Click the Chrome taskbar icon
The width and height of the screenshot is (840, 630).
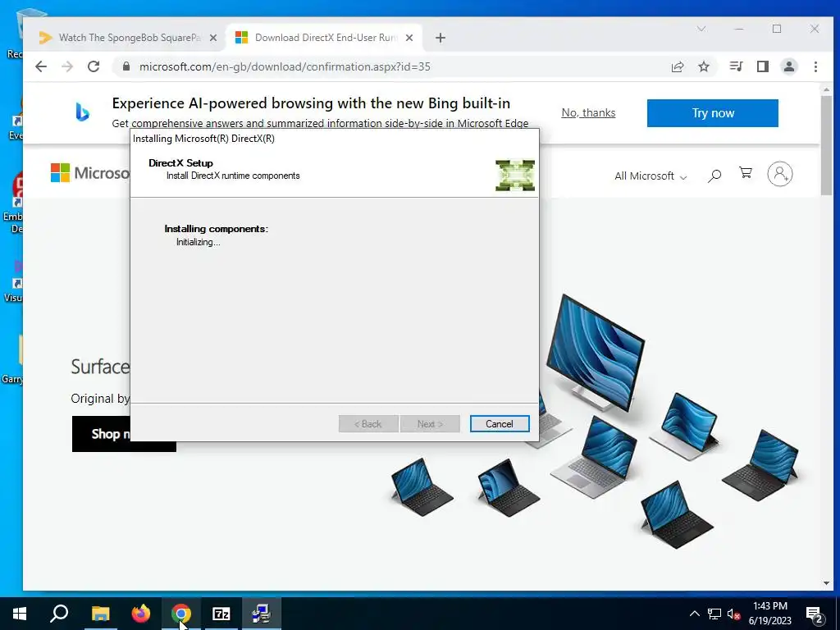(x=181, y=614)
